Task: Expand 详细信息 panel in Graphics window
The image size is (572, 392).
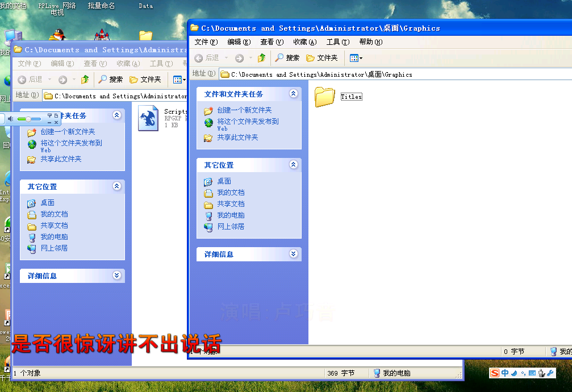Action: [293, 254]
